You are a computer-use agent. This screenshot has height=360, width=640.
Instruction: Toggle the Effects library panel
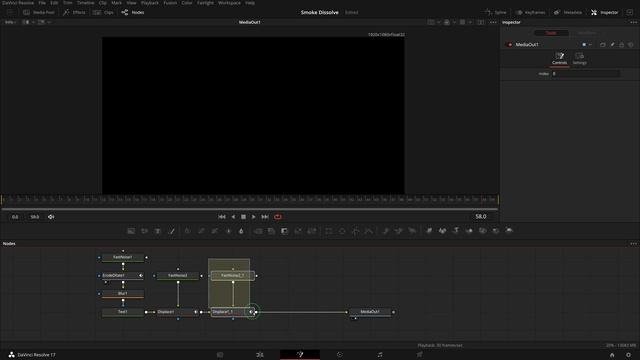[74, 12]
